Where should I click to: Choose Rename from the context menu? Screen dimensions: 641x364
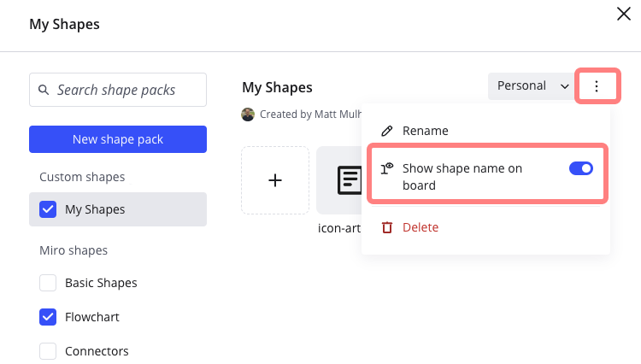(x=426, y=131)
